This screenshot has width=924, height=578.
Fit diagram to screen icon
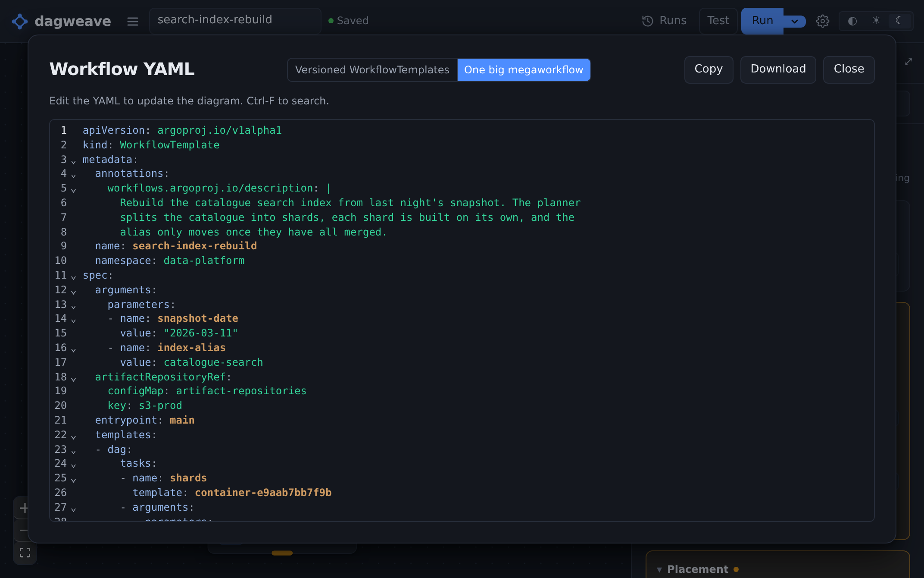25,553
